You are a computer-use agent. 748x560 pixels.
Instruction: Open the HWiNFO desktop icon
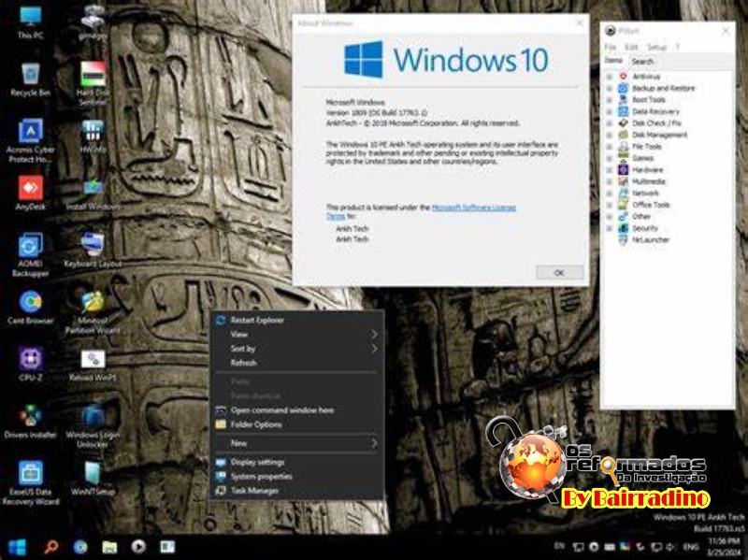pyautogui.click(x=93, y=136)
